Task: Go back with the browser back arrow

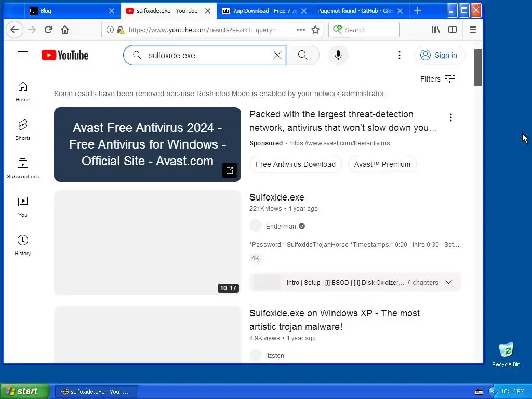Action: (15, 30)
